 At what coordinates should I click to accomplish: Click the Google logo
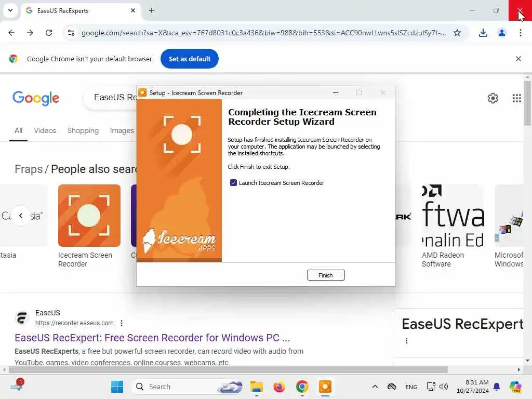[36, 98]
